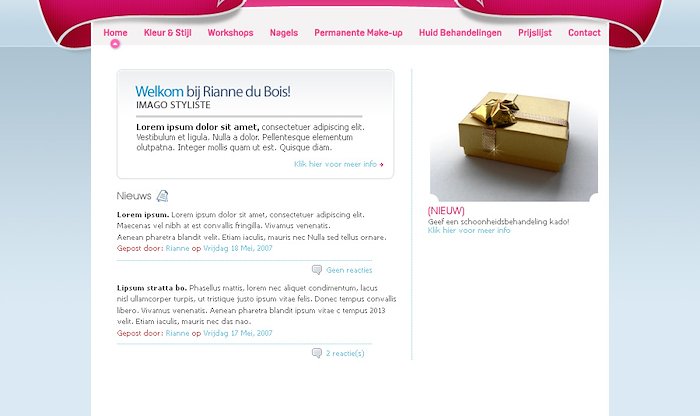Click the pink arrow indicator under Home
The height and width of the screenshot is (416, 700).
115,44
